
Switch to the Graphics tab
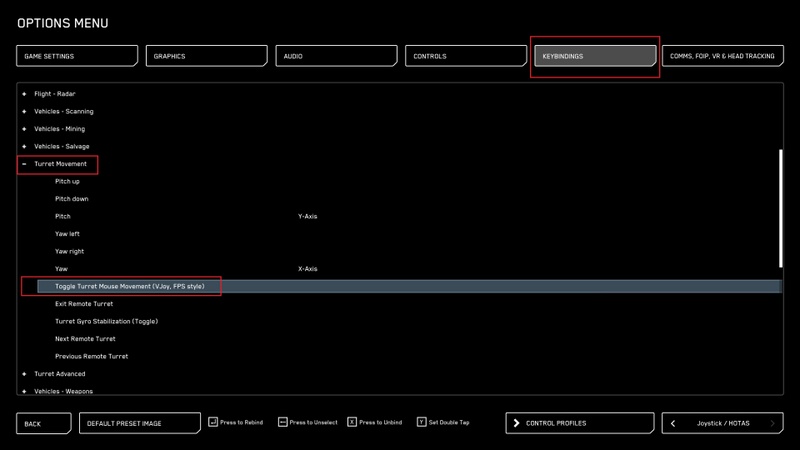click(207, 56)
